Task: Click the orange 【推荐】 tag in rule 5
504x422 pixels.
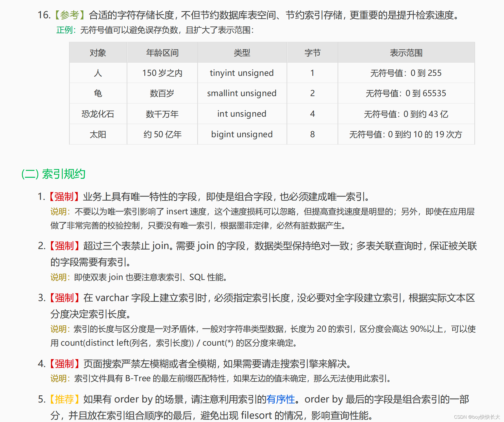Action: coord(64,399)
